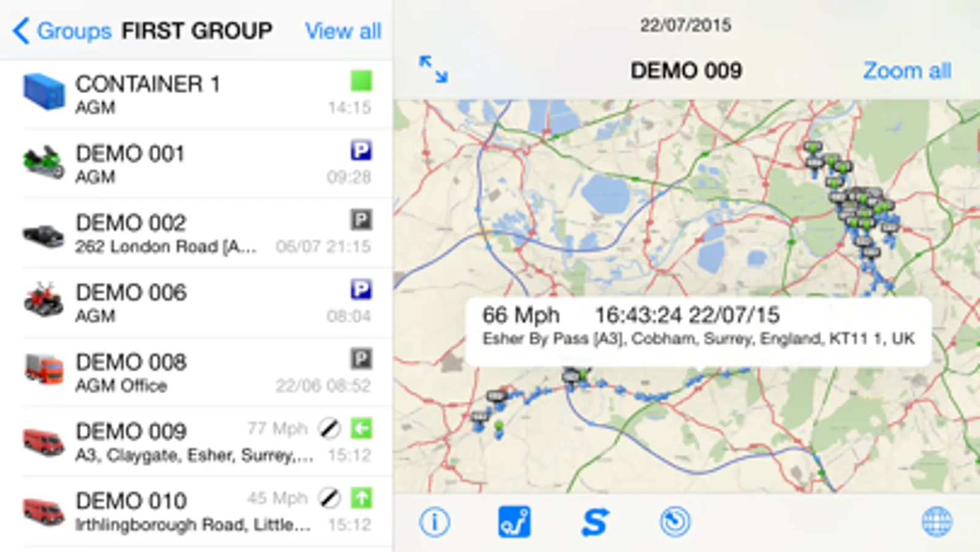Tap DEMO 010 green up arrow icon
This screenshot has width=980, height=552.
click(x=362, y=497)
